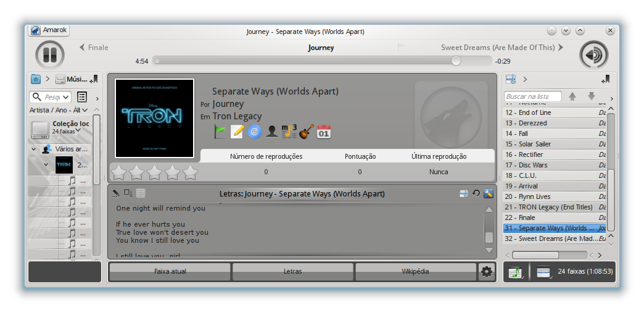Screen dimensions: 644x312
Task: Jump to previous playlist search match arrow
Action: [572, 97]
